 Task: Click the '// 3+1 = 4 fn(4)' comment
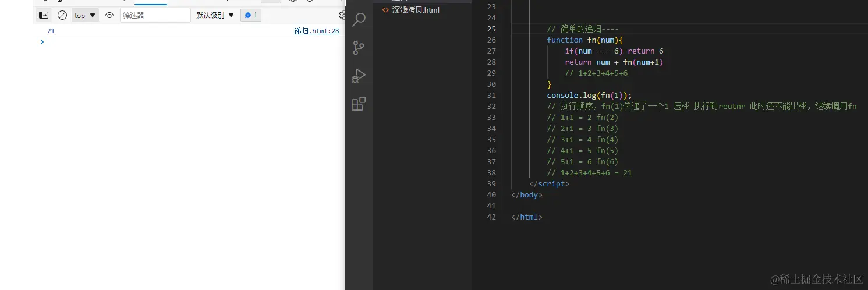[x=582, y=139]
